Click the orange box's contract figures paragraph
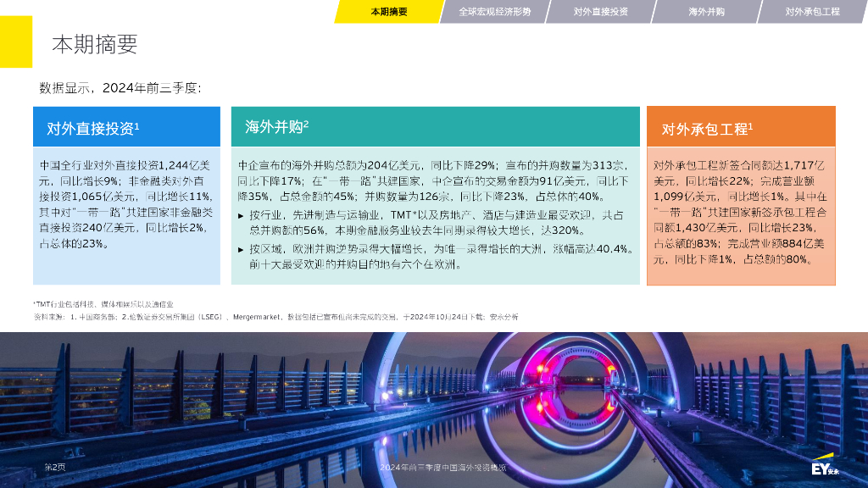This screenshot has width=868, height=488. click(740, 212)
